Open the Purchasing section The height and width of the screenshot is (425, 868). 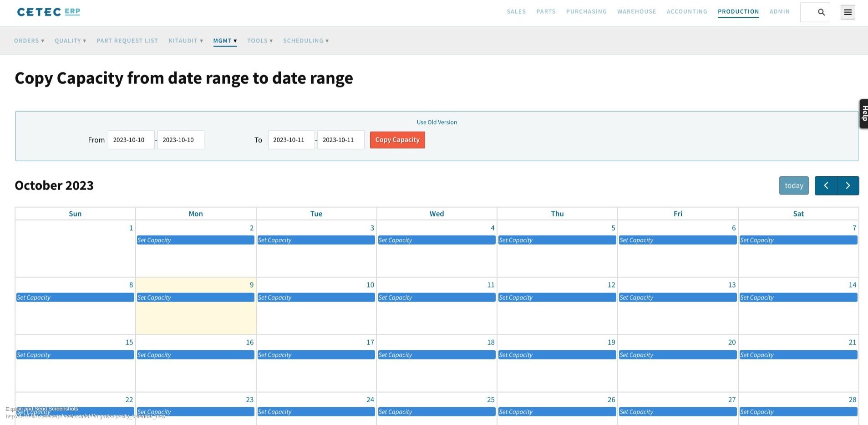point(586,11)
